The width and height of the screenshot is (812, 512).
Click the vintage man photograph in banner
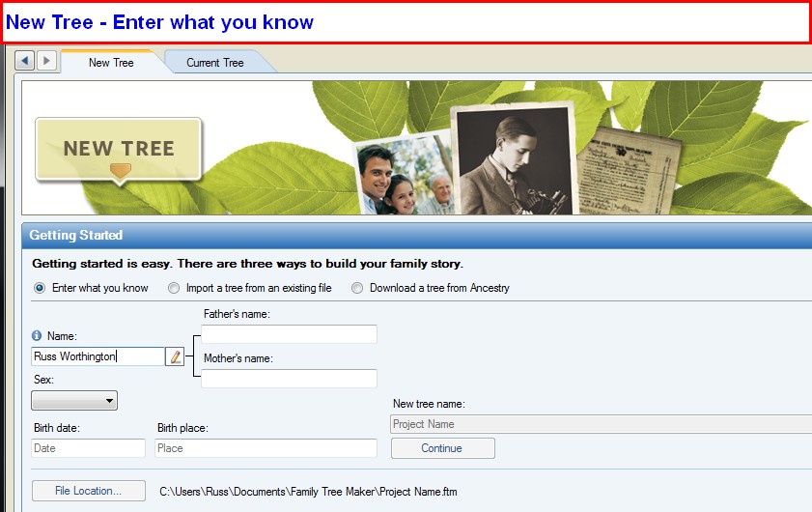[x=515, y=159]
